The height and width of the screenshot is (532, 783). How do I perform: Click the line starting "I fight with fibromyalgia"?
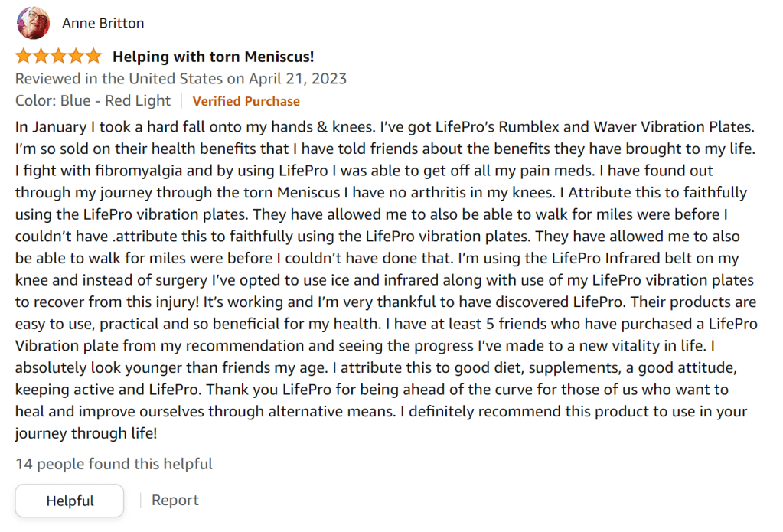364,170
